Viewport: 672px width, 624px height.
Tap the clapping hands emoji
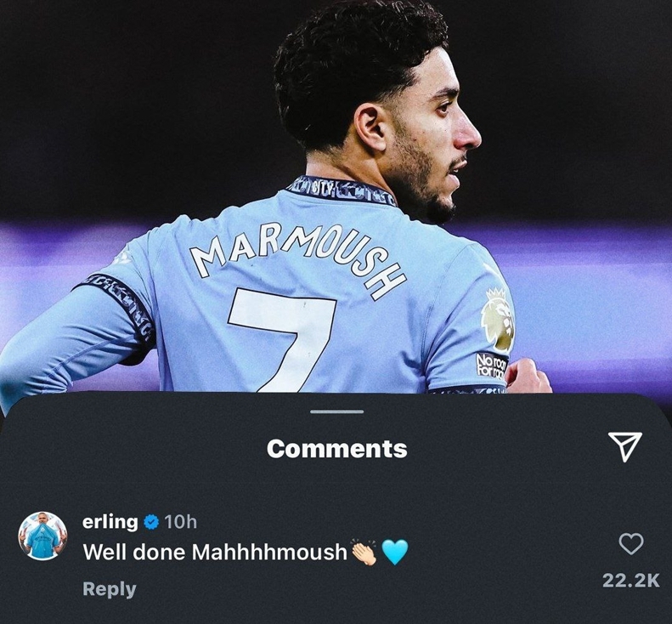coord(364,551)
